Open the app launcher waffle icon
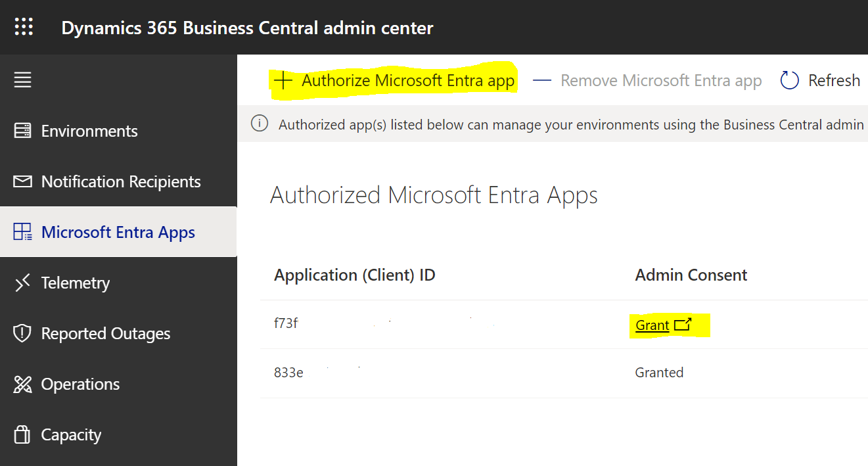This screenshot has height=466, width=868. coord(24,28)
